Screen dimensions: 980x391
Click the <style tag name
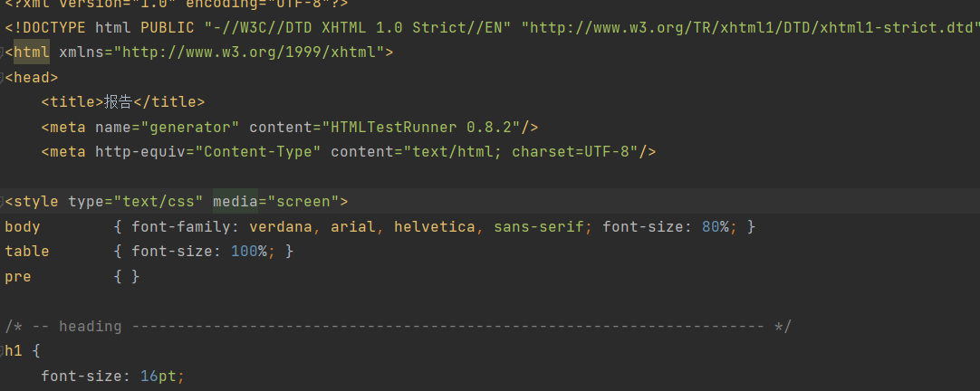click(x=32, y=202)
